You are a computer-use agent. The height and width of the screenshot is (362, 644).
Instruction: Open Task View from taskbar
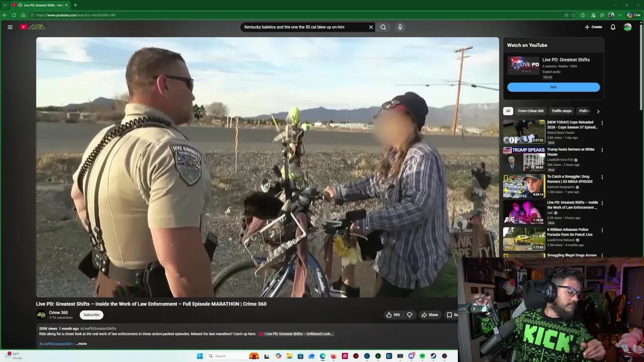click(x=267, y=356)
